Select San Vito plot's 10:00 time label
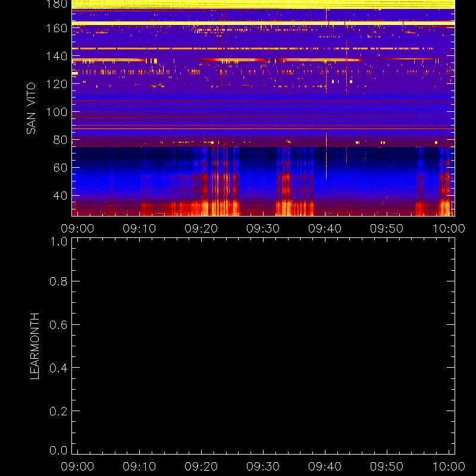Viewport: 476px width, 476px height. [x=449, y=228]
